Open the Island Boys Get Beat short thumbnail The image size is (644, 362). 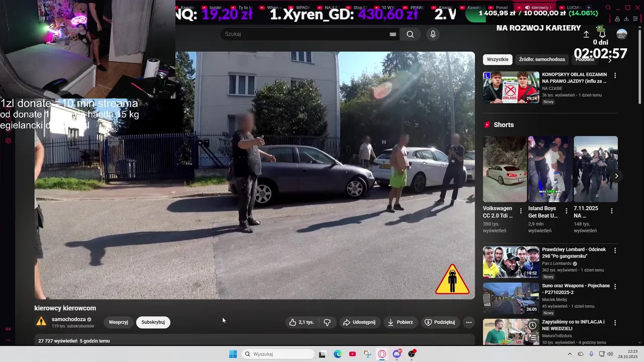click(x=550, y=169)
